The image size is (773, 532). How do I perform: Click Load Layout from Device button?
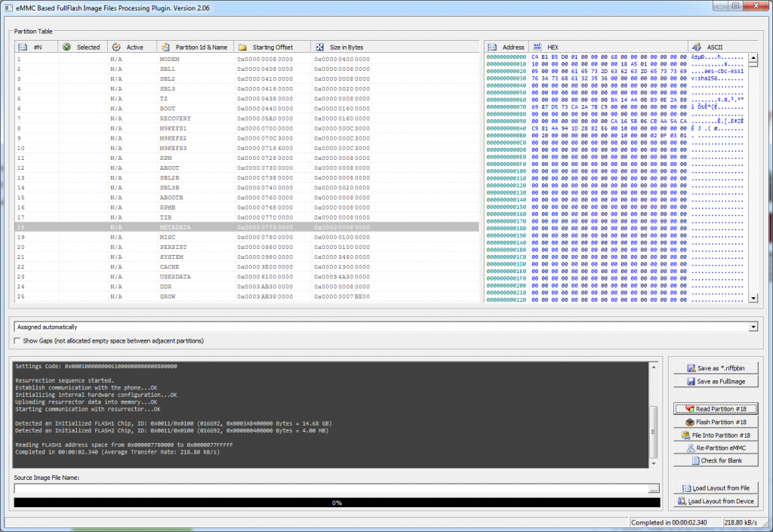click(x=716, y=501)
